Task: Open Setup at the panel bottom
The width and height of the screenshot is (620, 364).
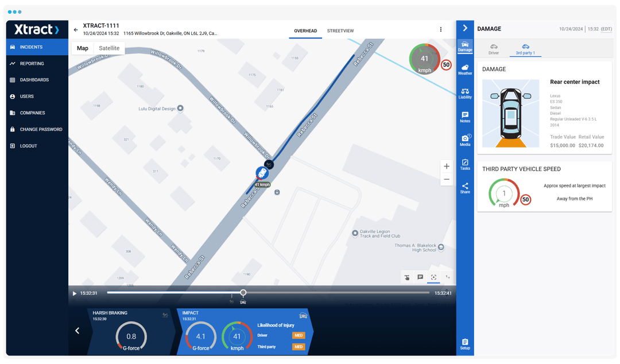Action: pos(465,344)
